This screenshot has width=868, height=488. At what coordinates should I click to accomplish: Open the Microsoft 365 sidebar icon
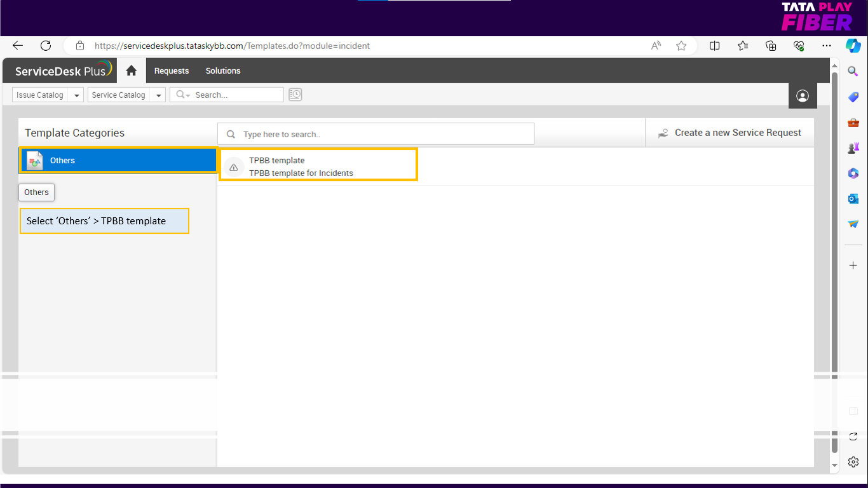click(853, 173)
